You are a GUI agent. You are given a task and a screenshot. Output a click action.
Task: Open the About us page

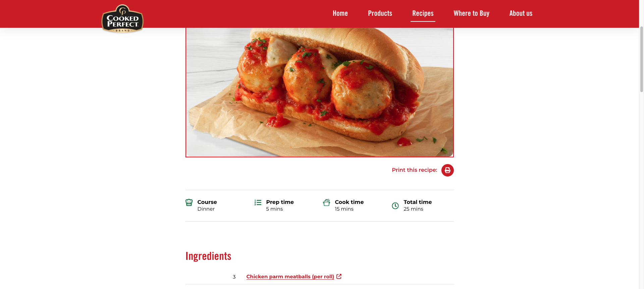[x=521, y=13]
